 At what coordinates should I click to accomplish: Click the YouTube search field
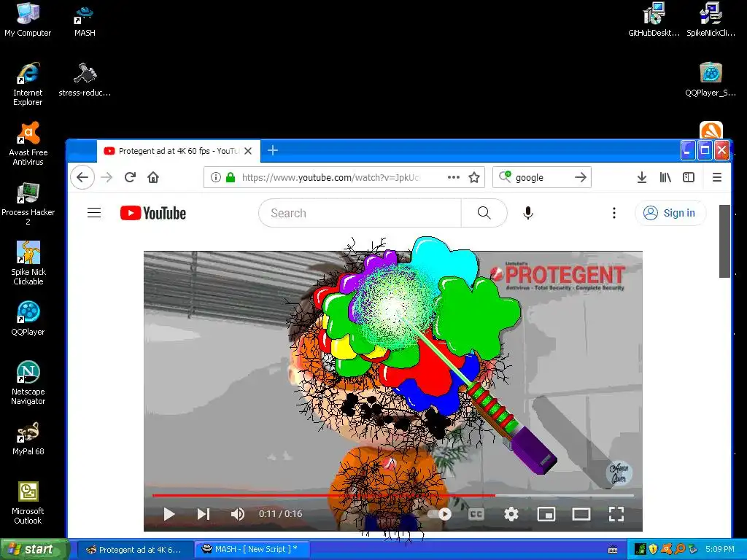click(360, 213)
